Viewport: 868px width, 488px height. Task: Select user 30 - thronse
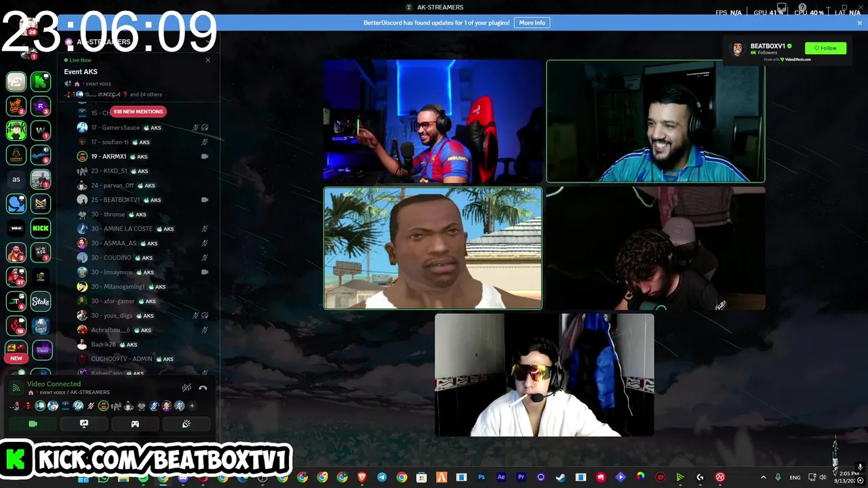tap(142, 214)
